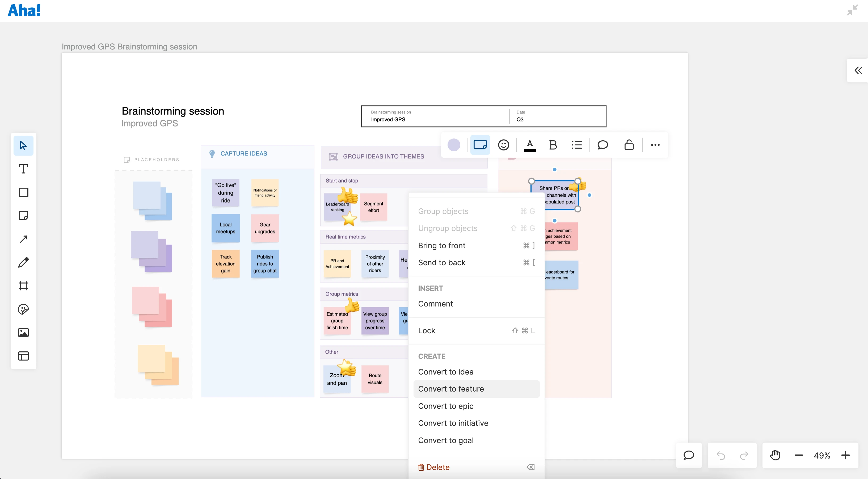Activate the Pen drawing tool

23,262
